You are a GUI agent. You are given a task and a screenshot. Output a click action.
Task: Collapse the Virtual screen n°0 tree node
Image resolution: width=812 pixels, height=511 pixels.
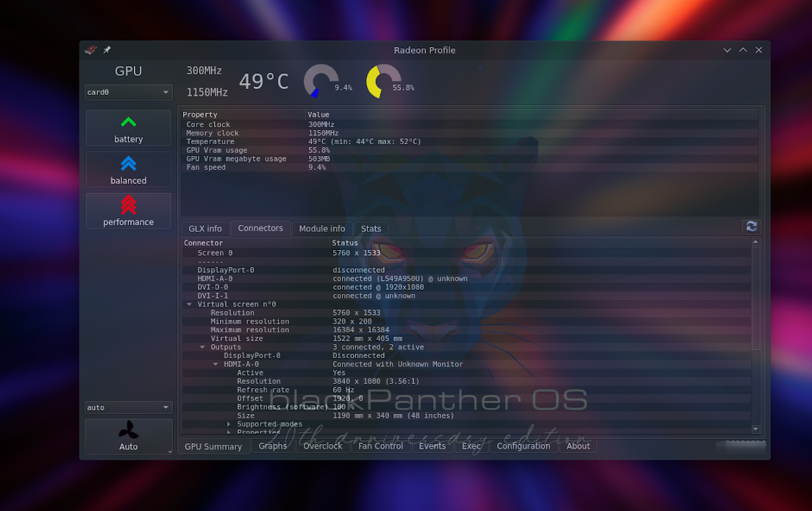pos(189,304)
